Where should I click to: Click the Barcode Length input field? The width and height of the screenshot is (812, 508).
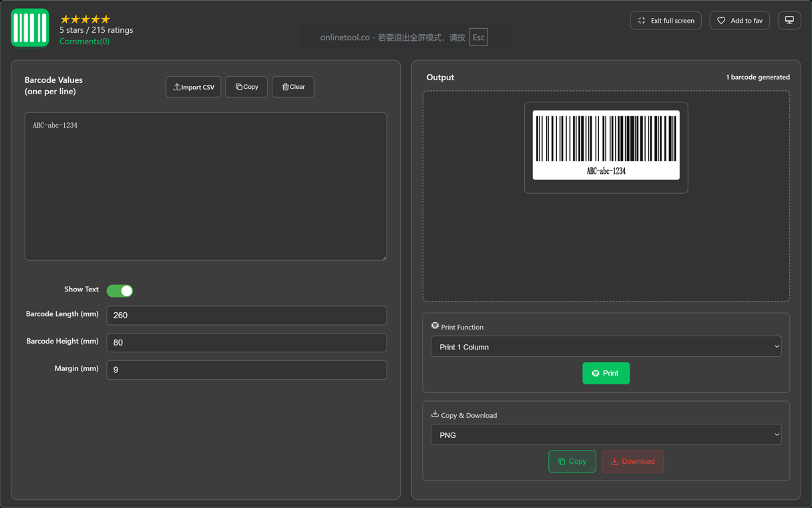246,315
